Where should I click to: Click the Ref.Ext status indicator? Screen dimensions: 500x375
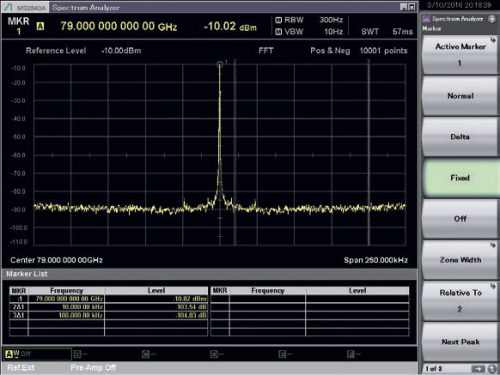tap(21, 368)
